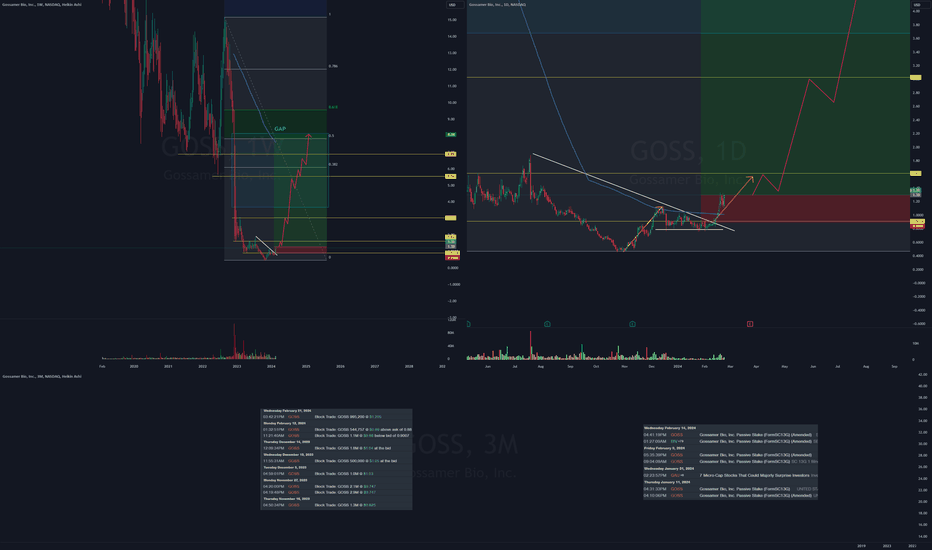The width and height of the screenshot is (932, 550).
Task: Click Mar on daily chart time axis
Action: pos(731,366)
